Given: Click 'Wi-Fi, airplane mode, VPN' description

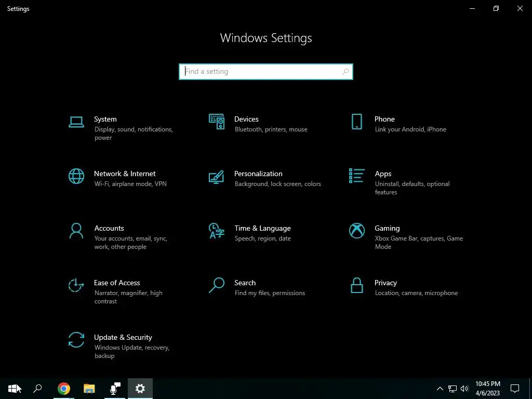Looking at the screenshot, I should click(130, 184).
